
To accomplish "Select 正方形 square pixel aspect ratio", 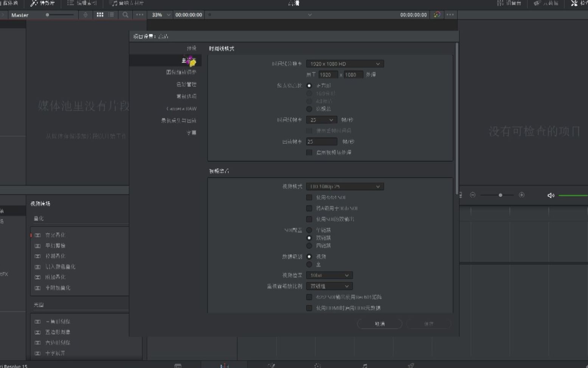I will tap(309, 86).
